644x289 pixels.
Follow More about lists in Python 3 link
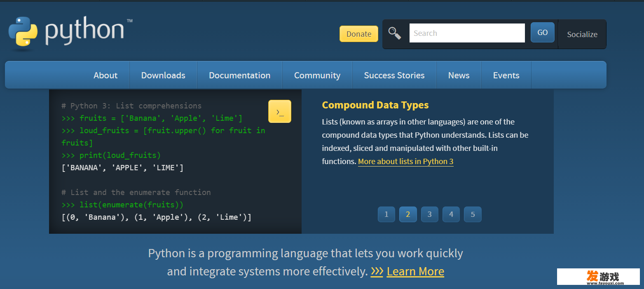(x=406, y=161)
